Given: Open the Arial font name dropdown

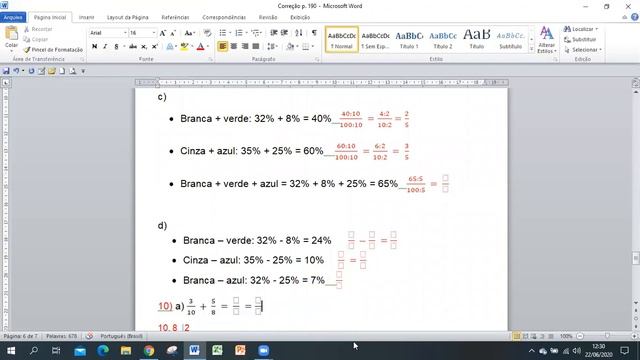Looking at the screenshot, I should click(x=125, y=33).
